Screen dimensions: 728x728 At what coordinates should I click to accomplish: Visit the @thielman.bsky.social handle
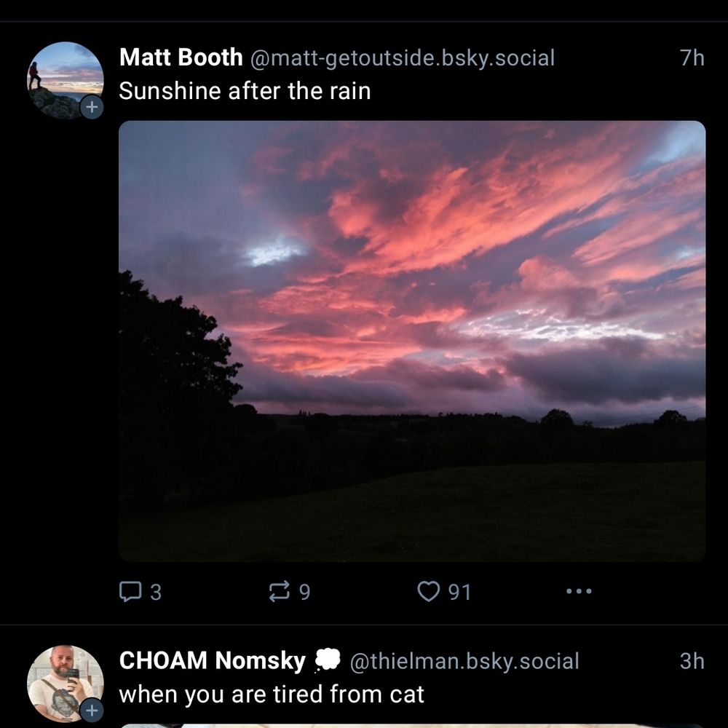(x=464, y=661)
